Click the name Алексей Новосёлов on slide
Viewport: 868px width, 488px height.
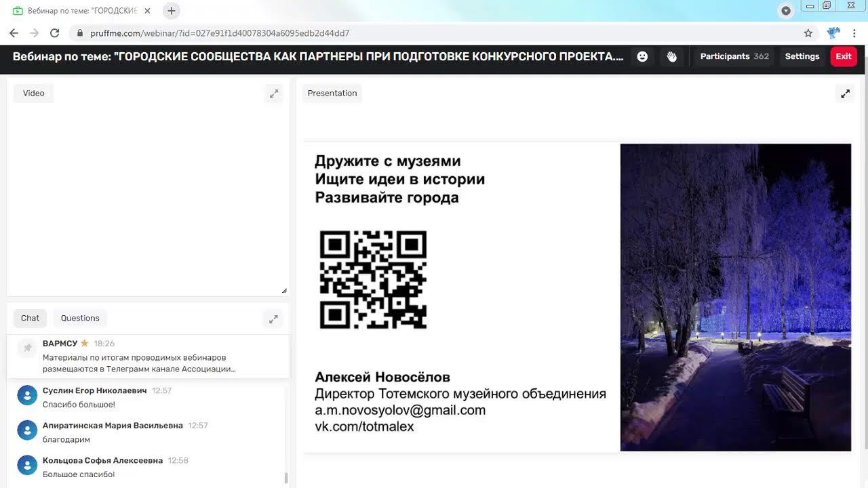click(x=382, y=378)
